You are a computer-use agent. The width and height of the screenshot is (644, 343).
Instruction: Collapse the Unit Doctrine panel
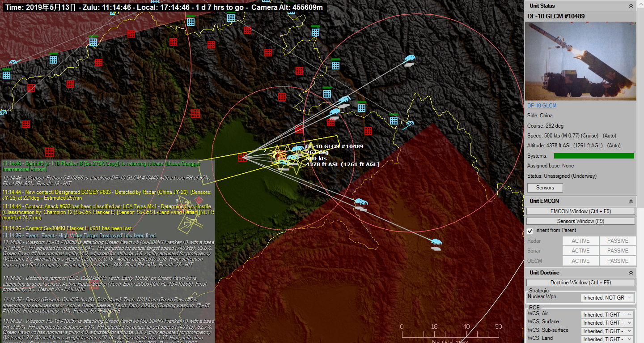click(631, 273)
